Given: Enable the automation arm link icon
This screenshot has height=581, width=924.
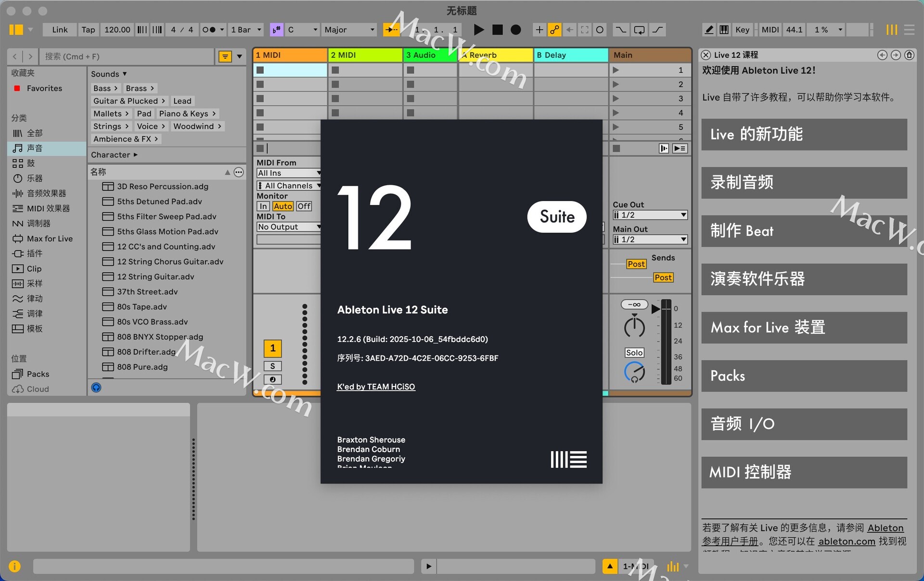Looking at the screenshot, I should (x=554, y=30).
